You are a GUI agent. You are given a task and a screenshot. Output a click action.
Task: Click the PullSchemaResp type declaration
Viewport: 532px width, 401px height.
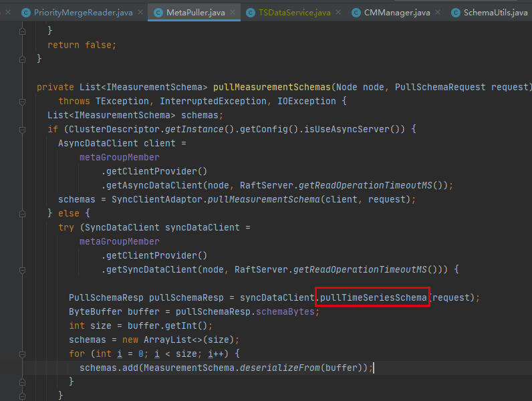106,297
